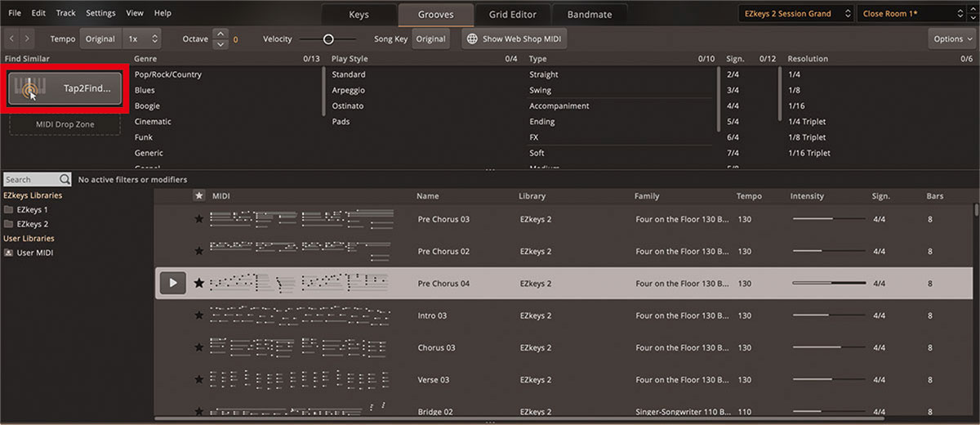980x425 pixels.
Task: Filter by Blues genre
Action: (x=145, y=90)
